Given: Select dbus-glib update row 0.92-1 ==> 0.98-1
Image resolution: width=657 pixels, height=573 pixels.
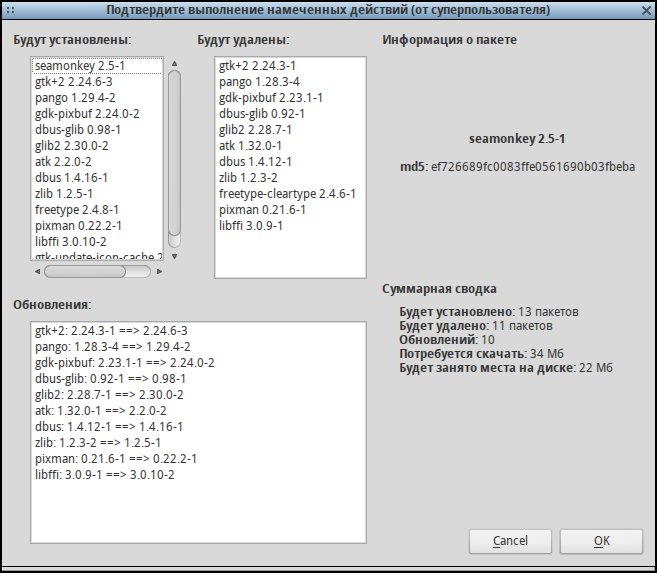Looking at the screenshot, I should click(x=198, y=379).
